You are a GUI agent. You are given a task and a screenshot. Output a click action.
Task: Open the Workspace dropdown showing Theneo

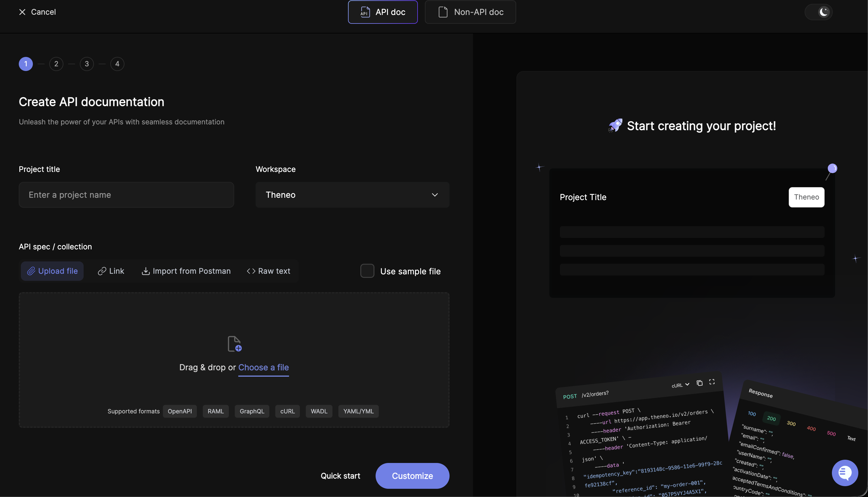pyautogui.click(x=352, y=195)
